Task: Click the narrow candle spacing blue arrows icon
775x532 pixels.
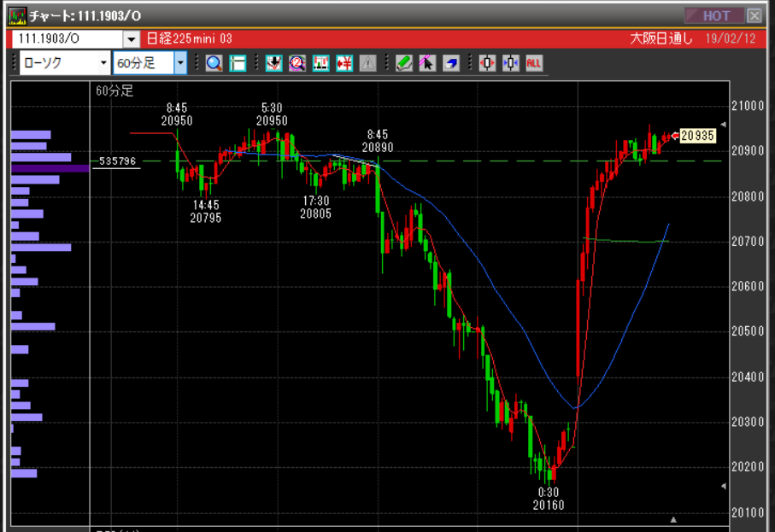Action: 511,63
